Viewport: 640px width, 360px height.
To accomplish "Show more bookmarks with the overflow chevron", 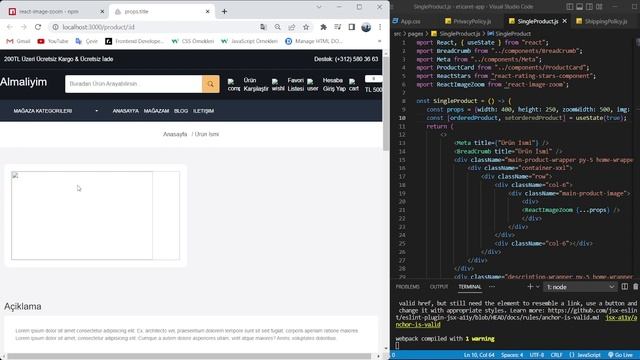I will tap(379, 41).
